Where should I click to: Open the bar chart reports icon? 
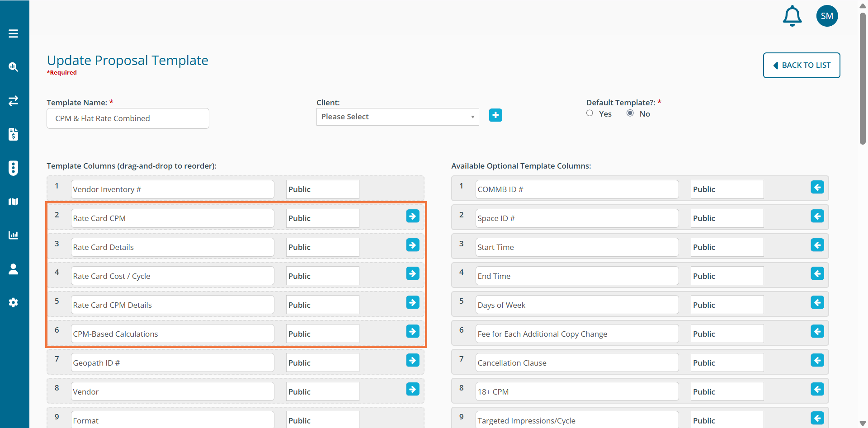(14, 235)
